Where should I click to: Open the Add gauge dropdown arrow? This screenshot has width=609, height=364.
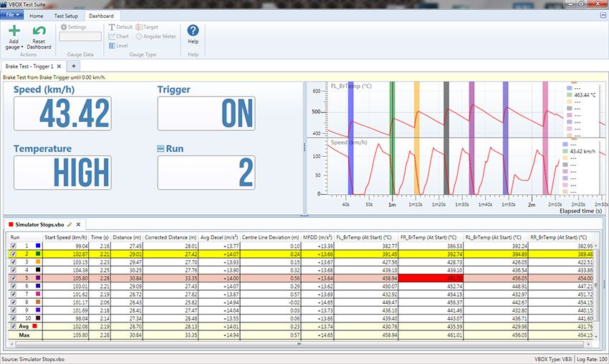coord(21,47)
